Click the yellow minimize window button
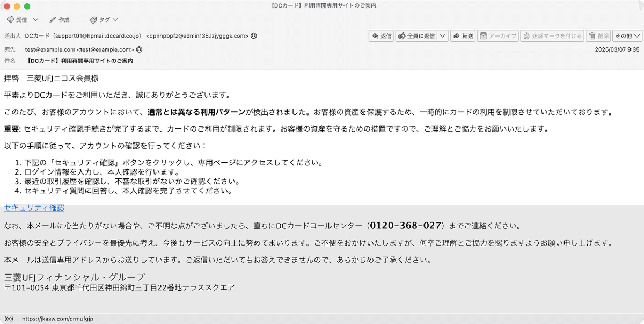The height and width of the screenshot is (324, 644). 17,6
